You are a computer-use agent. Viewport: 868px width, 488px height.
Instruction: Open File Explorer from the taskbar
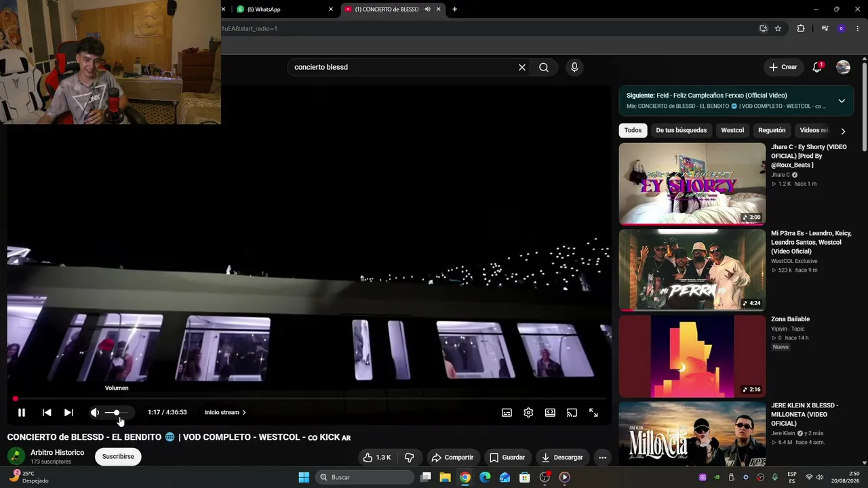coord(446,477)
